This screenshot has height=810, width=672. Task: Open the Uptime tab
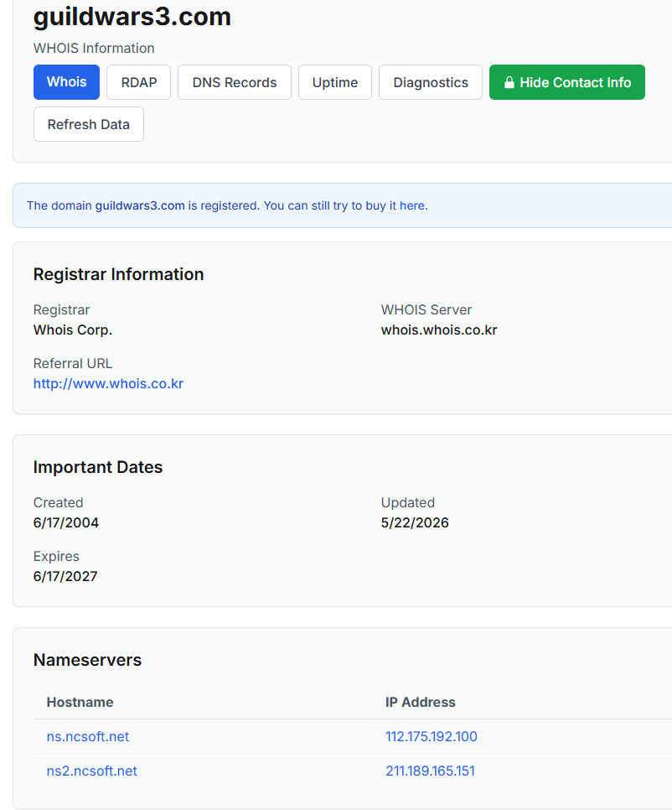[x=335, y=82]
